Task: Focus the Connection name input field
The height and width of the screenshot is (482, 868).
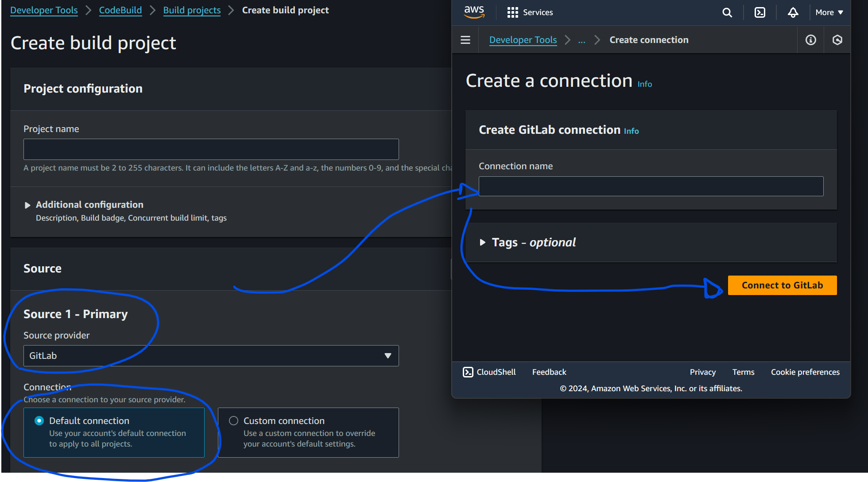Action: (651, 187)
